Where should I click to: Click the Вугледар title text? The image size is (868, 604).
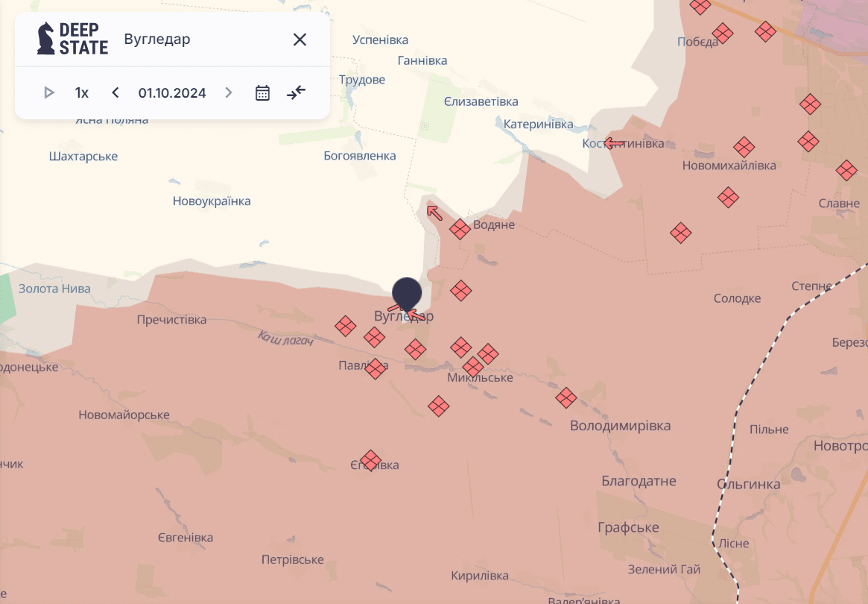pos(157,40)
